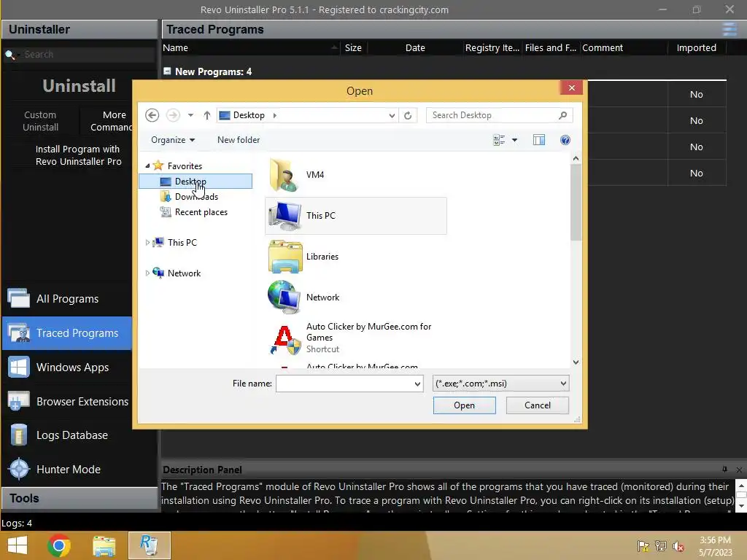
Task: Click the file list scroll down arrow
Action: point(576,362)
